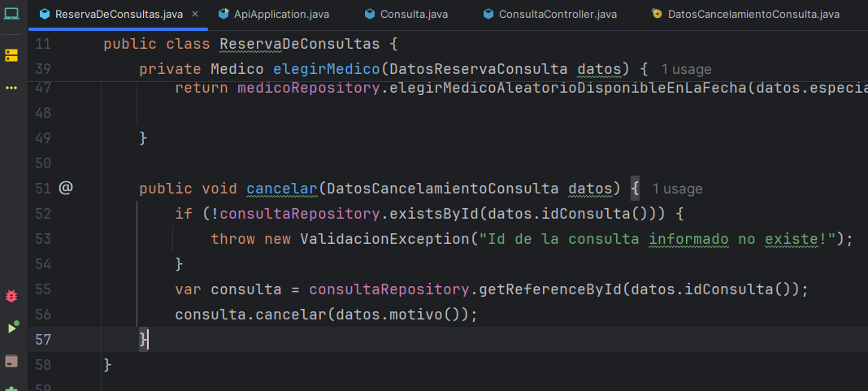Click the closing brace on line 58
Image resolution: width=868 pixels, height=391 pixels.
click(x=108, y=364)
